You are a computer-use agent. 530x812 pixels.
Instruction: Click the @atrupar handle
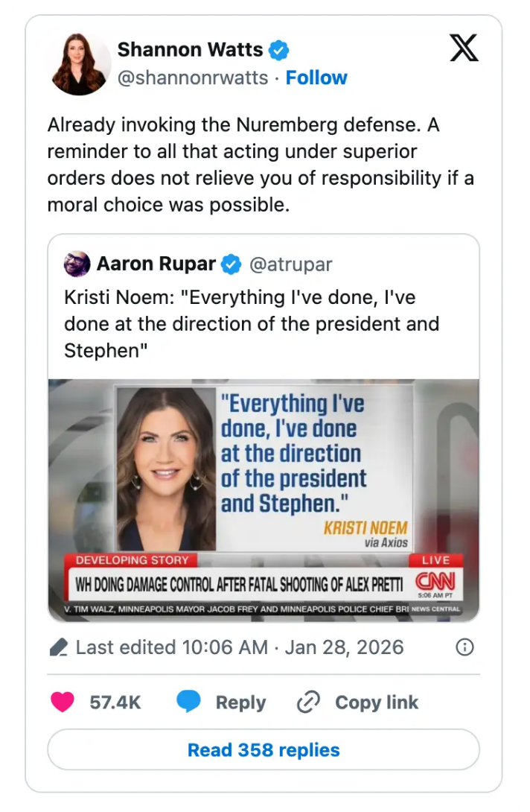coord(292,264)
